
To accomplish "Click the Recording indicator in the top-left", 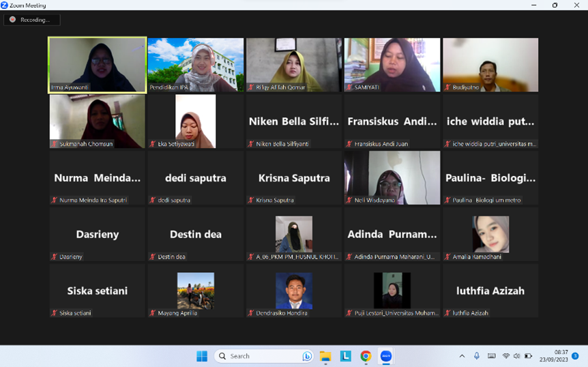I will (x=31, y=20).
